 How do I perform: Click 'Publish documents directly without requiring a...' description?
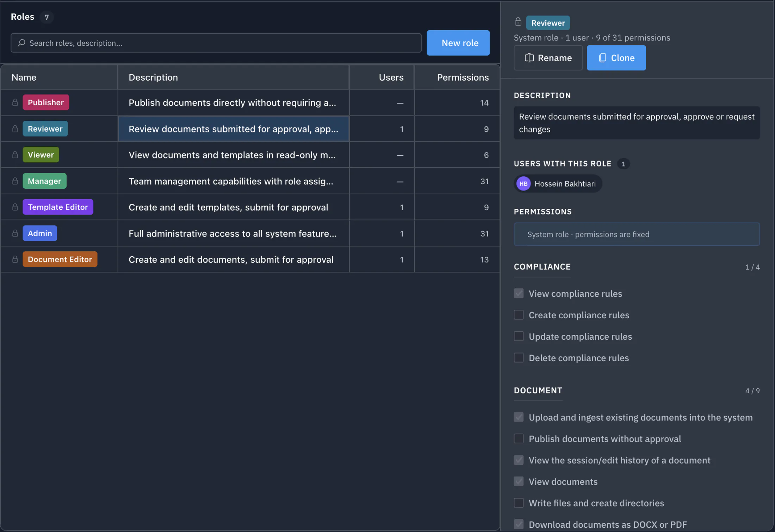232,102
